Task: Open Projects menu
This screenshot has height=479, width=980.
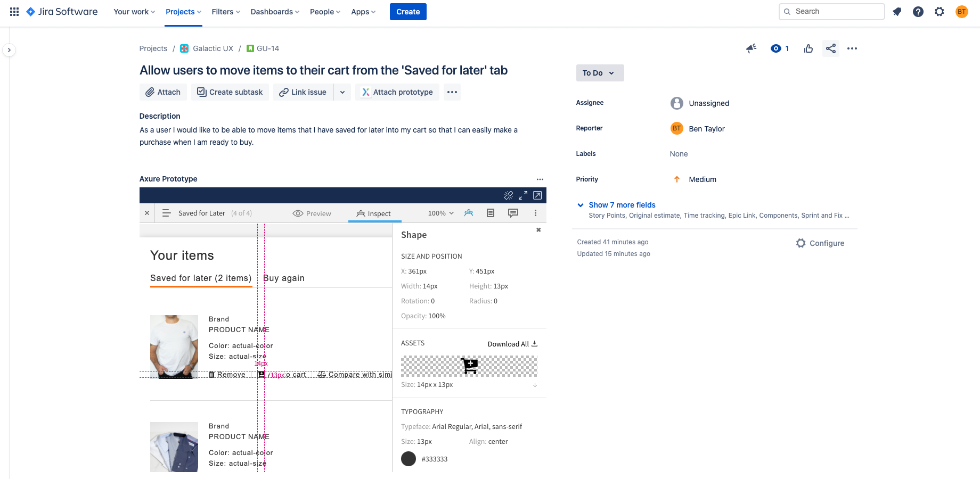Action: 183,12
